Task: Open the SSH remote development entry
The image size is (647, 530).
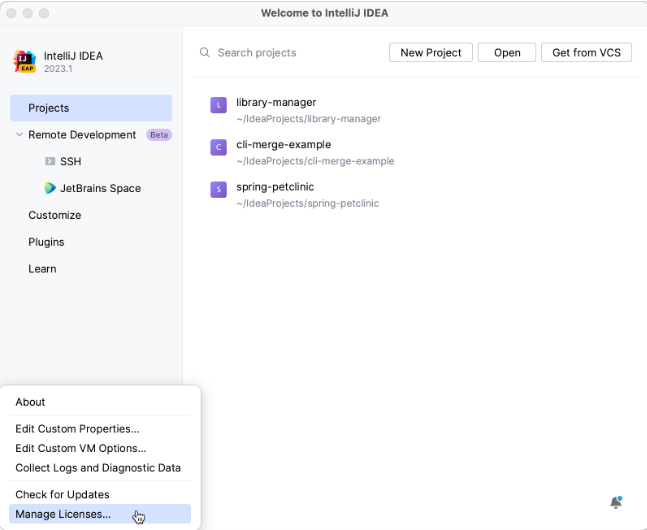Action: point(71,161)
